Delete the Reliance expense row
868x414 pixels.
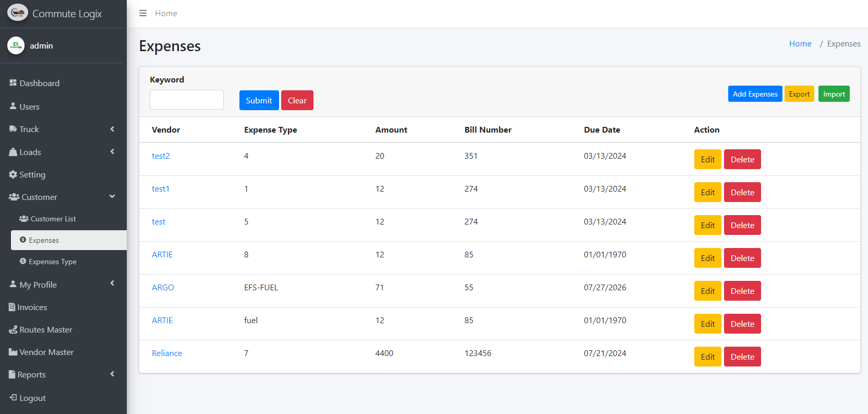coord(742,357)
